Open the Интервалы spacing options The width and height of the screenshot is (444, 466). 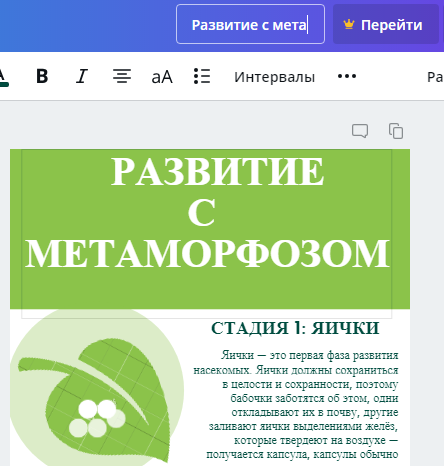click(x=274, y=77)
